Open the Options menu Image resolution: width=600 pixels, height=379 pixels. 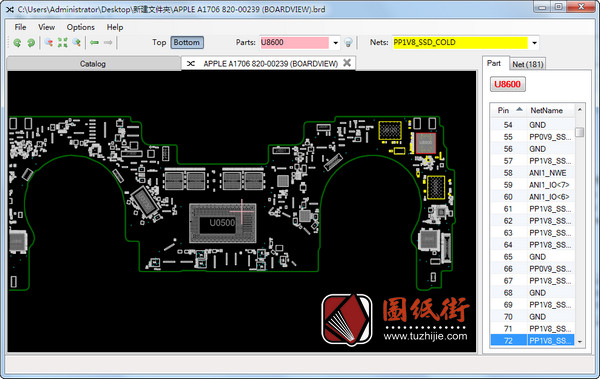tap(80, 27)
